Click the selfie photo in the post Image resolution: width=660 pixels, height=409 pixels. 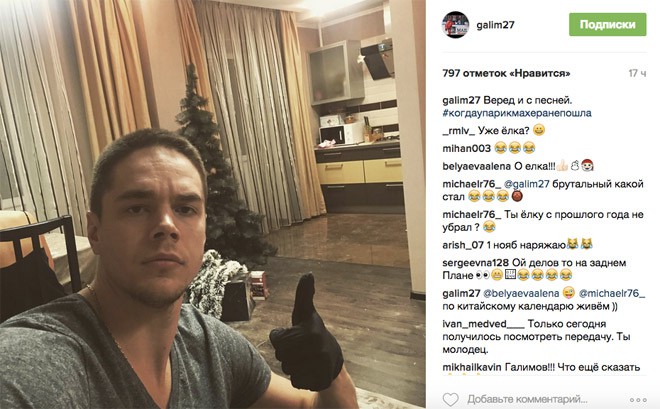213,204
